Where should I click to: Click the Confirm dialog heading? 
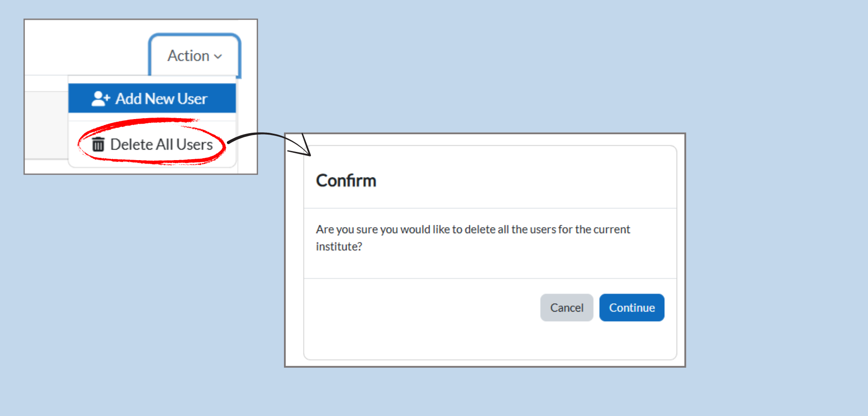point(346,181)
